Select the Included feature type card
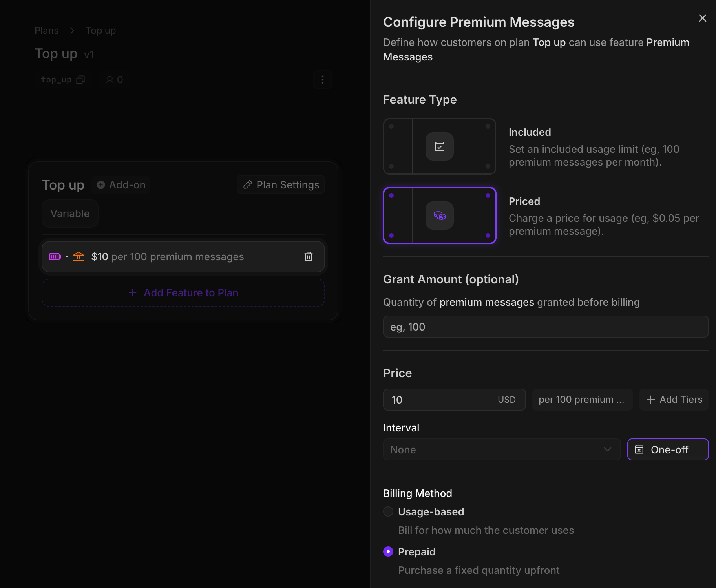This screenshot has height=588, width=716. coord(439,146)
